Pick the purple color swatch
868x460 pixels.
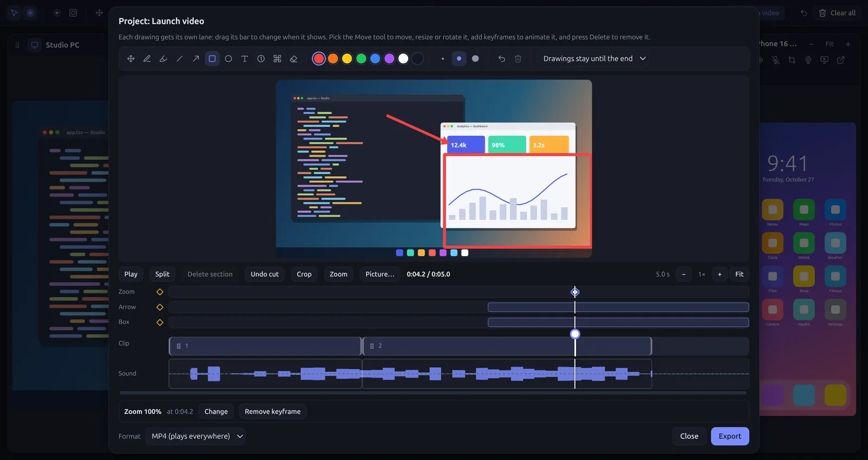(x=390, y=59)
